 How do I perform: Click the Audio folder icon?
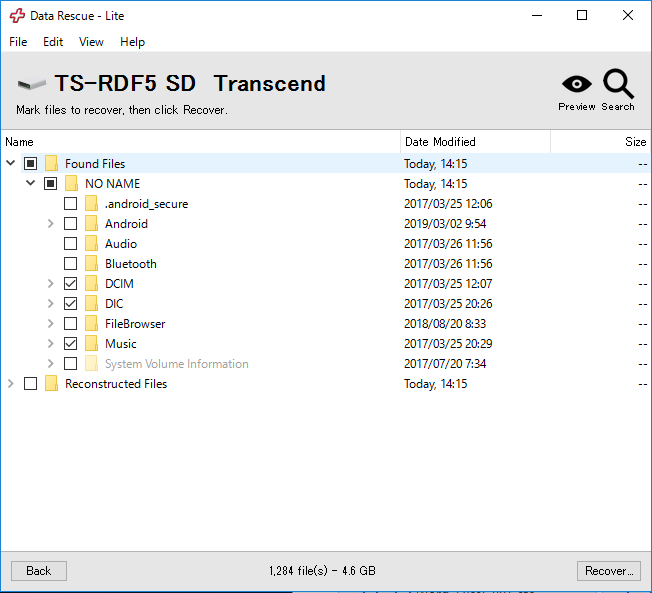click(x=91, y=244)
